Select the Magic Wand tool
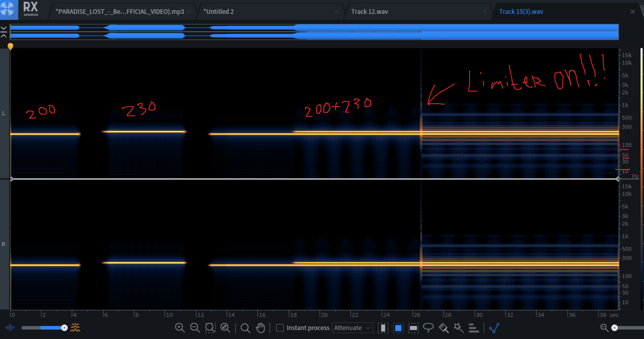Image resolution: width=644 pixels, height=339 pixels. coord(459,328)
